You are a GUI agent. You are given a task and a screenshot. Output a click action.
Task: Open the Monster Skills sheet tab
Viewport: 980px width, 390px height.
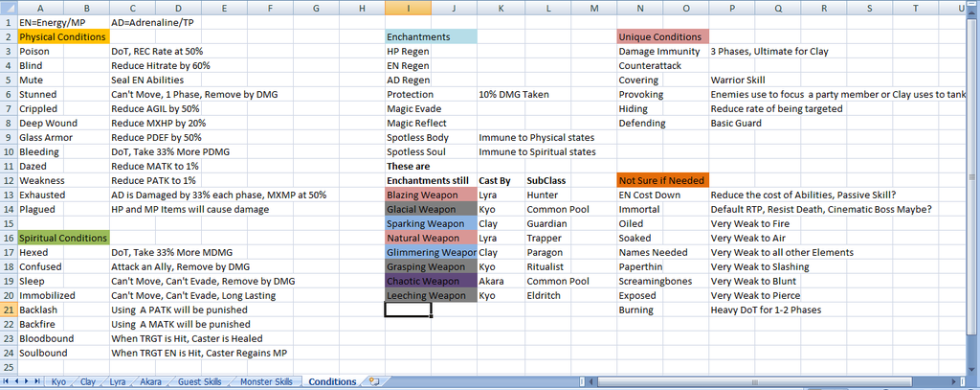(x=264, y=381)
